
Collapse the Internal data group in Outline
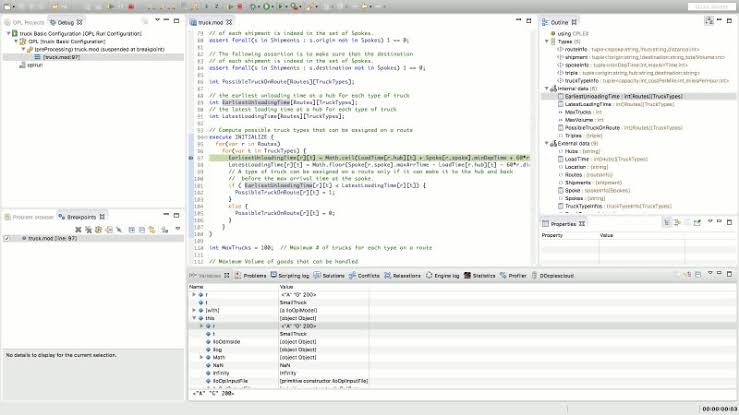(x=547, y=89)
